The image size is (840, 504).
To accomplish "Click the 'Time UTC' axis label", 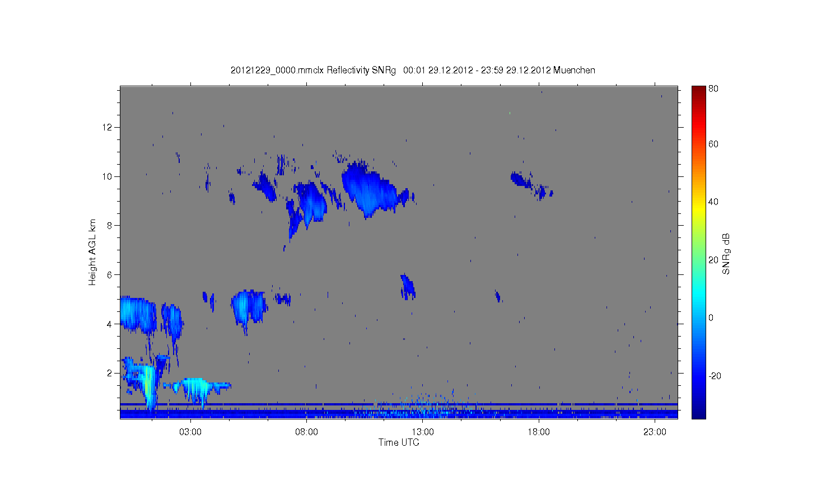I will [x=399, y=442].
